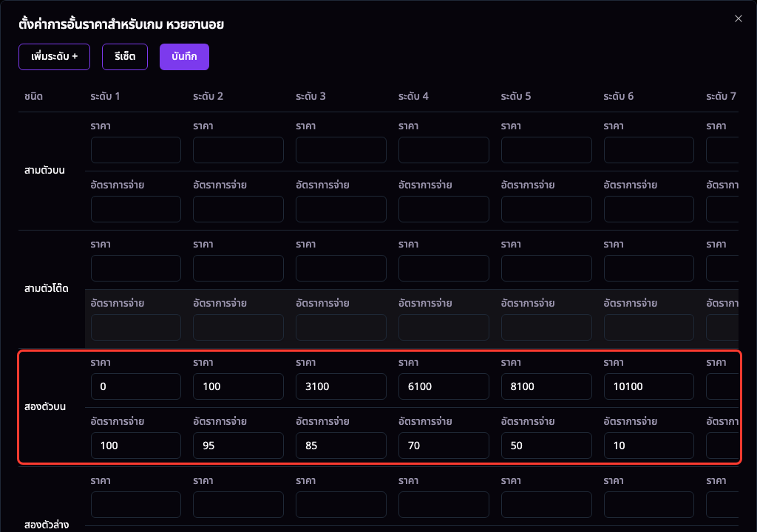Screen dimensions: 757x532
Task: Focus สองตัวล่าง ราคา field for ระดับ 4
Action: (444, 505)
